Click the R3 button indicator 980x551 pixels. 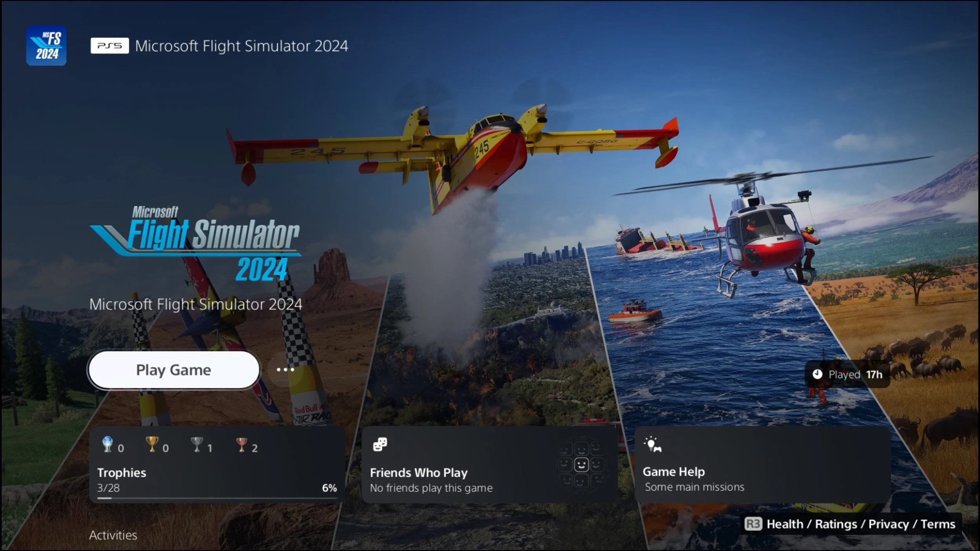coord(753,524)
